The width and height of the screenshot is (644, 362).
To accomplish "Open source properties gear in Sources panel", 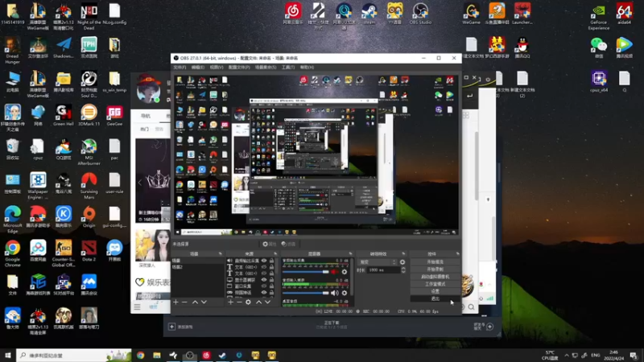I will 248,302.
